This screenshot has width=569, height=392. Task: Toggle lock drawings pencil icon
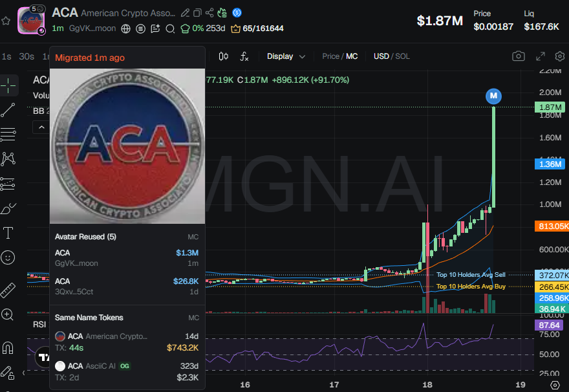pyautogui.click(x=7, y=373)
